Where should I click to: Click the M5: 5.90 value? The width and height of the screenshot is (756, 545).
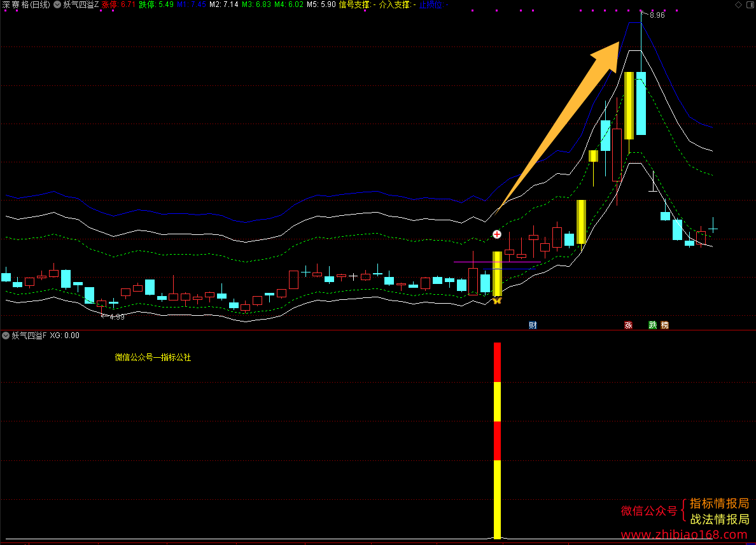321,5
